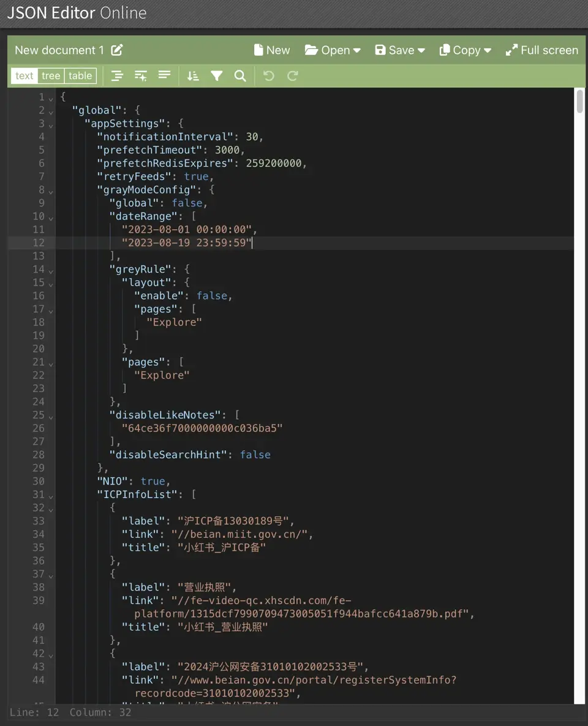Open the Open dropdown menu
Image resolution: width=588 pixels, height=726 pixels.
[x=333, y=50]
